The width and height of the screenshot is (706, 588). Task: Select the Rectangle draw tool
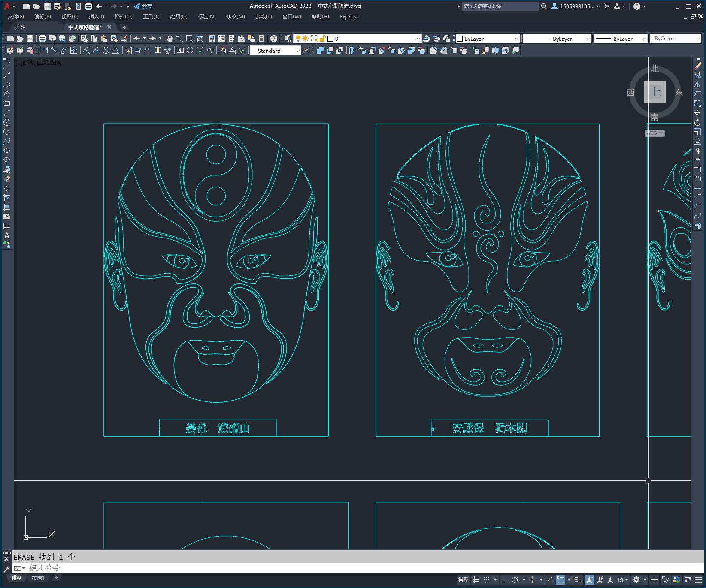[7, 103]
